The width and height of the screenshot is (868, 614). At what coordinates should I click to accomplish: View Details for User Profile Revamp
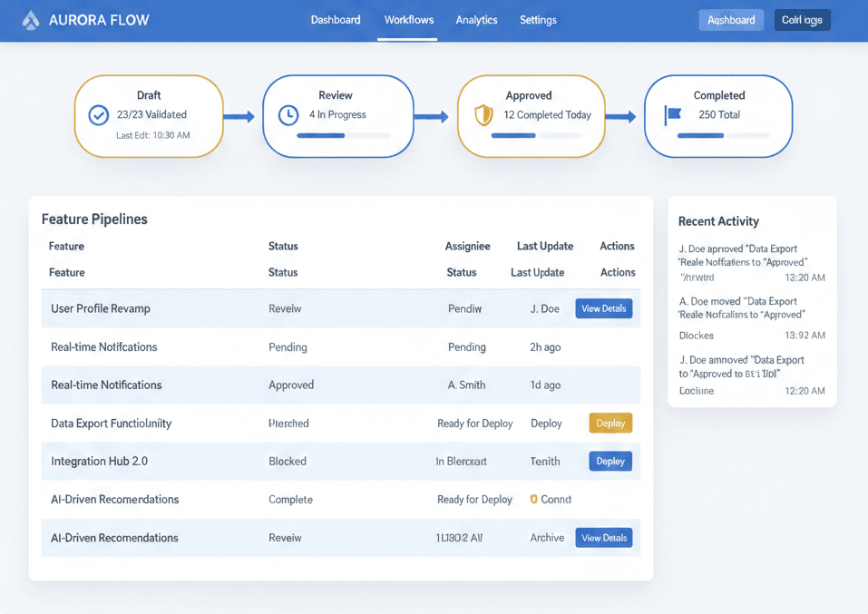[x=603, y=308]
